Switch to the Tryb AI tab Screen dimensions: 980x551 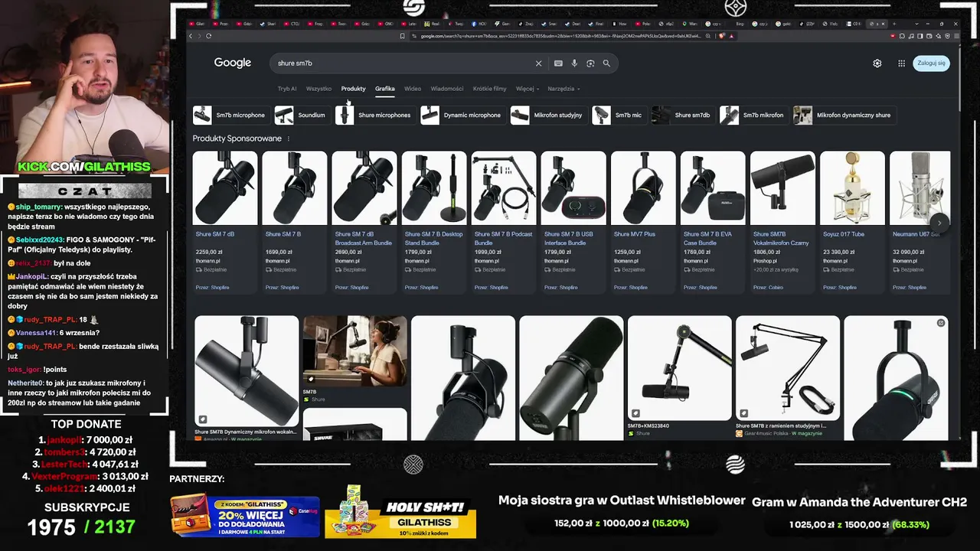pos(287,89)
